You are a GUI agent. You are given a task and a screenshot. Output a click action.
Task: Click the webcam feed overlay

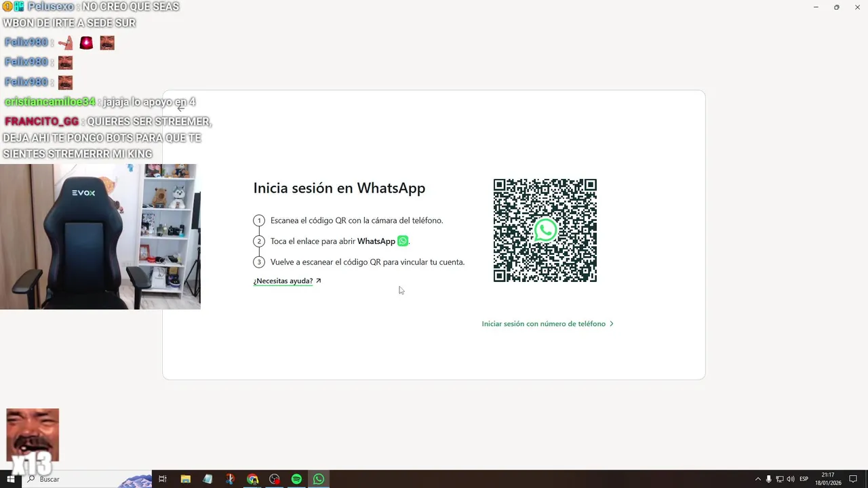click(x=100, y=237)
